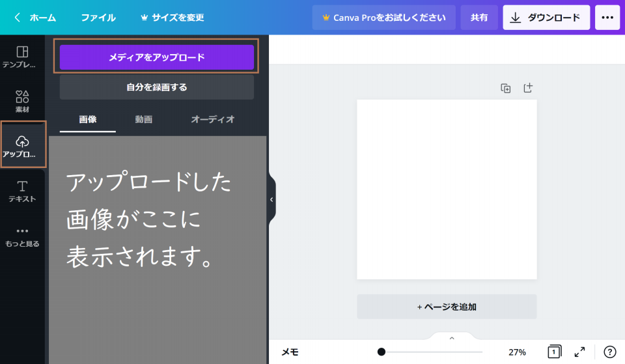Click the blank white canvas page
This screenshot has height=364, width=625.
447,189
